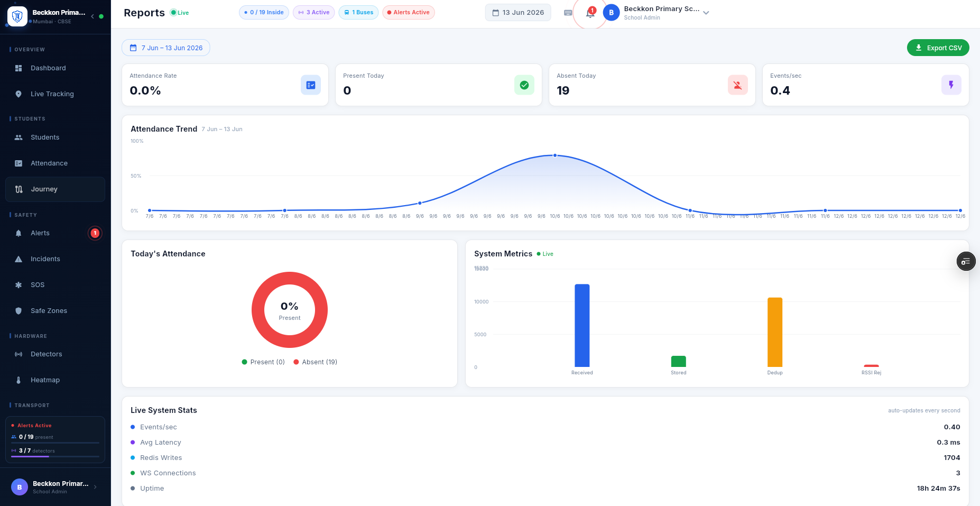Collapse the sidebar with the chevron
Image resolution: width=980 pixels, height=506 pixels.
pos(93,16)
